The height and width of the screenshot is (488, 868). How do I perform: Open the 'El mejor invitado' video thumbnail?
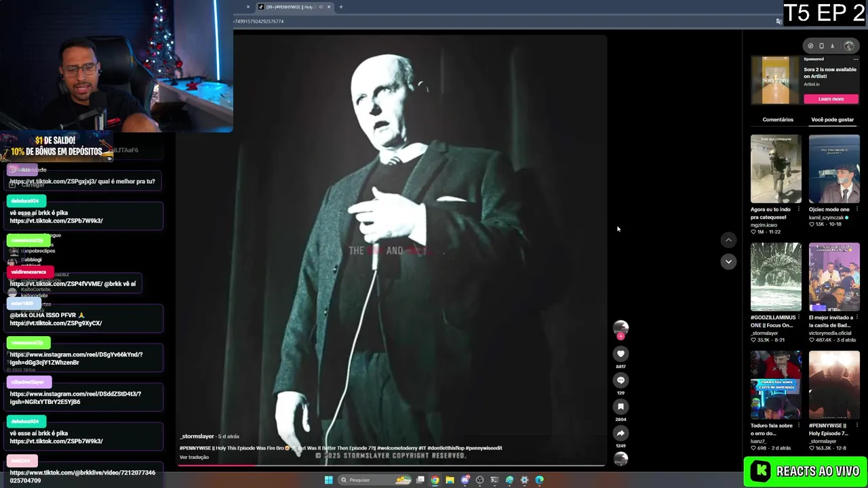[x=834, y=277]
